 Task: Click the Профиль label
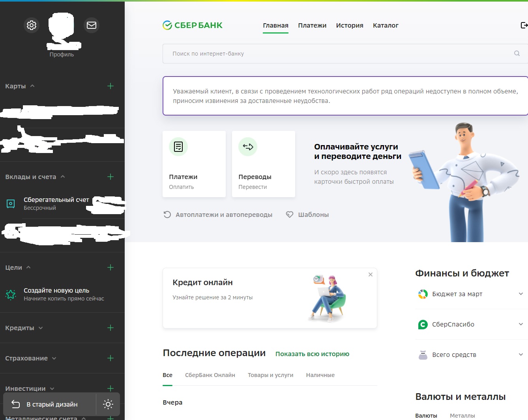point(62,54)
